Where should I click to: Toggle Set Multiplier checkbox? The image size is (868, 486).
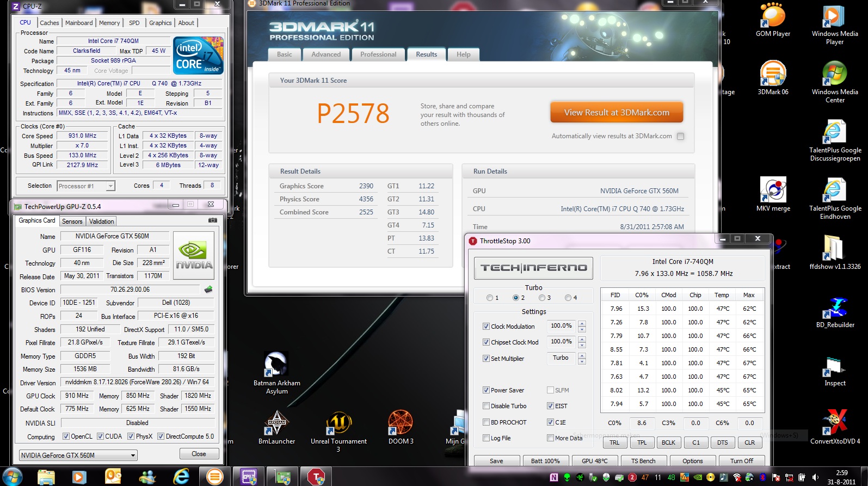(486, 359)
